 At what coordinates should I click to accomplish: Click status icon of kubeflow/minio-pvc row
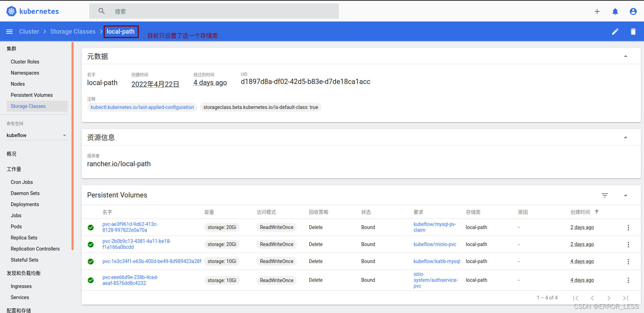[x=91, y=245]
